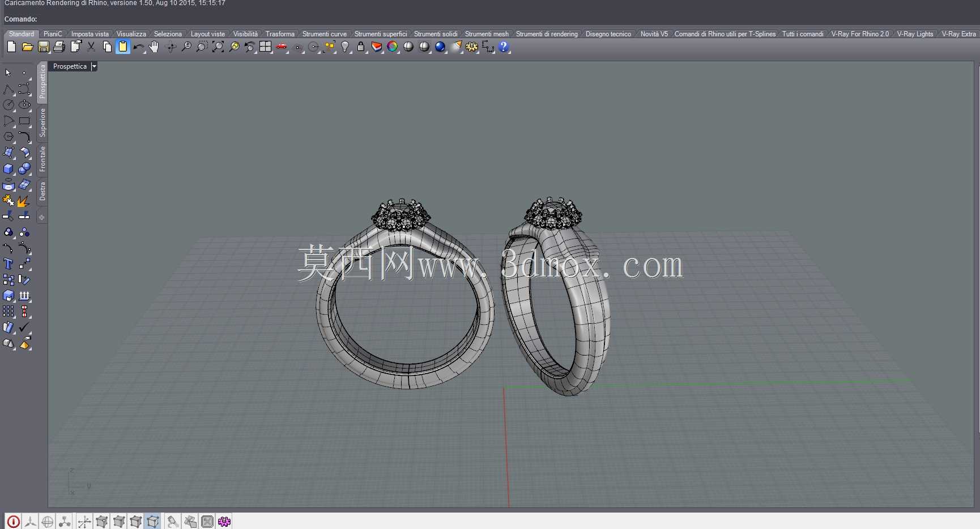Viewport: 980px width, 529px height.
Task: Open the color wheel properties icon
Action: pyautogui.click(x=393, y=47)
